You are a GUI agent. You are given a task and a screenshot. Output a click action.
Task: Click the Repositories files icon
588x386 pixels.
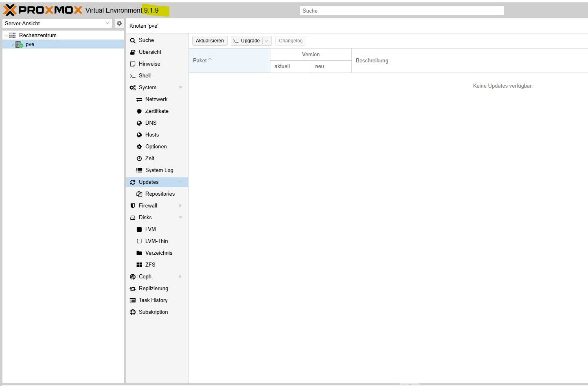coord(139,194)
